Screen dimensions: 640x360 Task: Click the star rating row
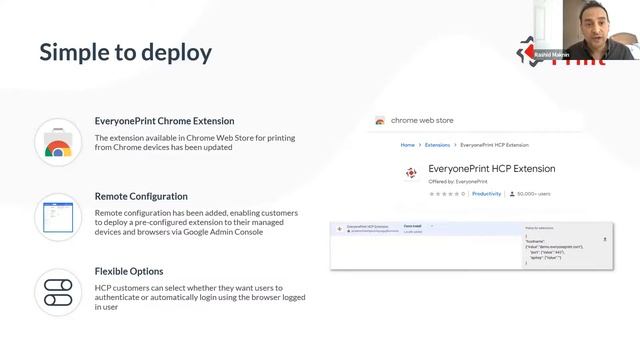[x=447, y=194]
